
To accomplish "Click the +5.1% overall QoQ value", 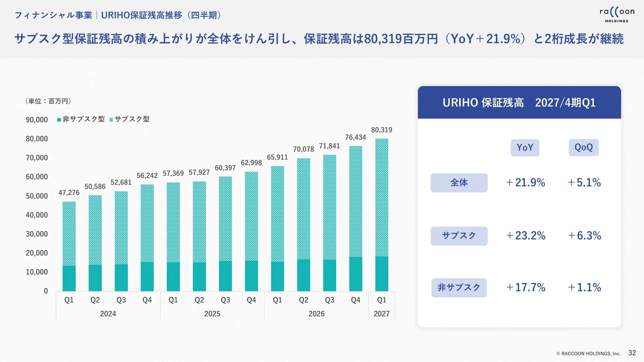I will pos(584,183).
